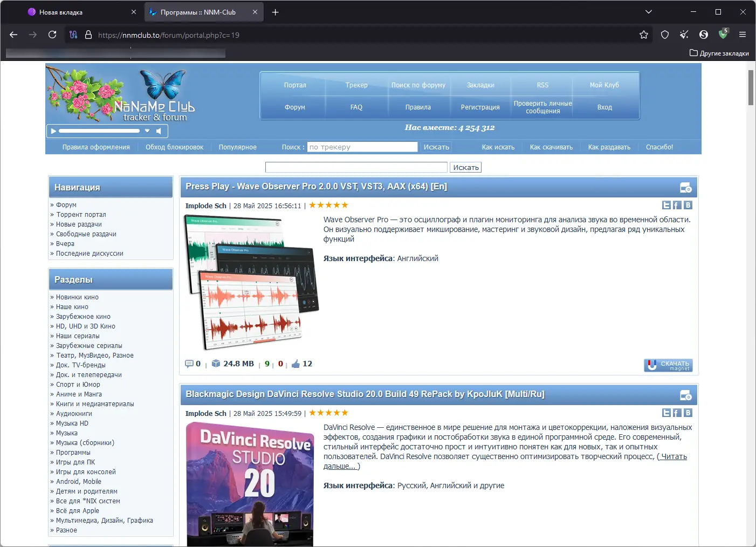Open Wave Observer Pro screenshot thumbnail
756x547 pixels.
(x=252, y=282)
